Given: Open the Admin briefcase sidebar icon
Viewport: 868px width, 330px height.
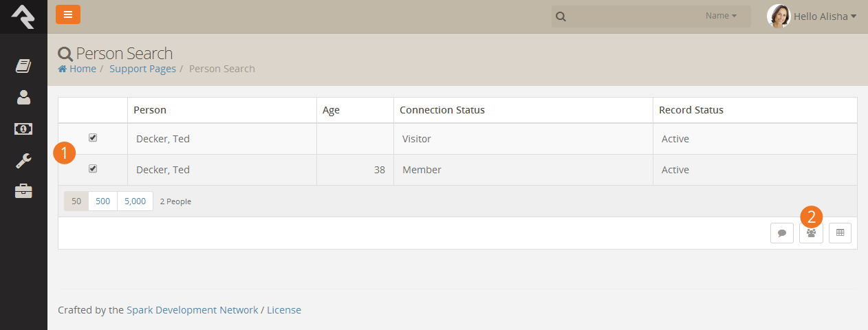Looking at the screenshot, I should coord(23,192).
